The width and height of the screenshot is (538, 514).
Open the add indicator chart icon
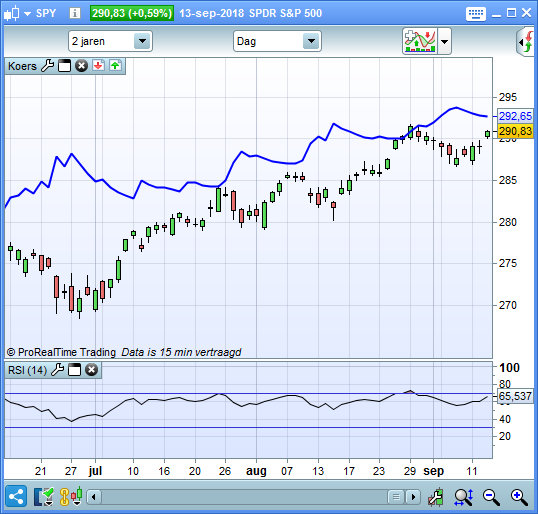[420, 41]
